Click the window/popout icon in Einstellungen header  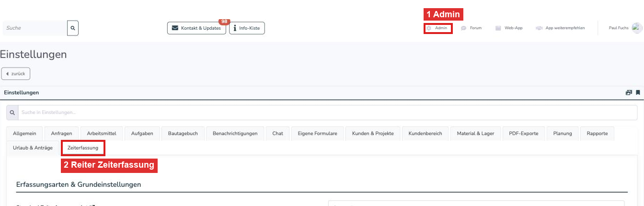point(629,92)
